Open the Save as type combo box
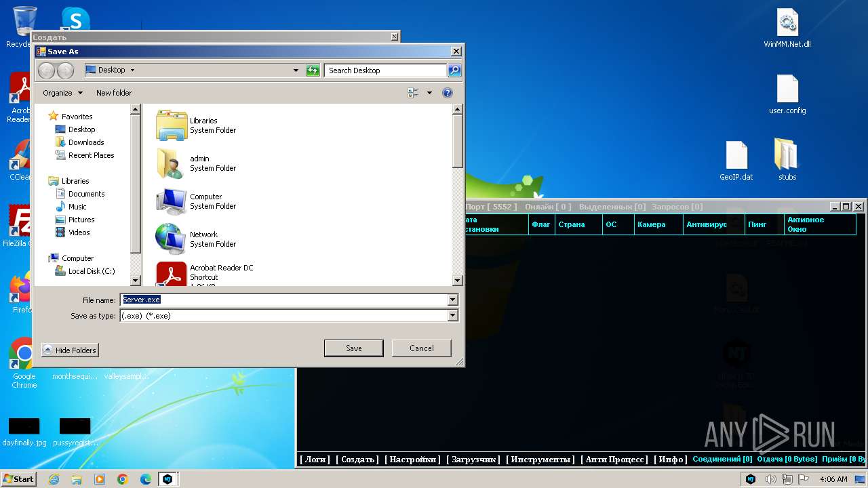 (289, 315)
